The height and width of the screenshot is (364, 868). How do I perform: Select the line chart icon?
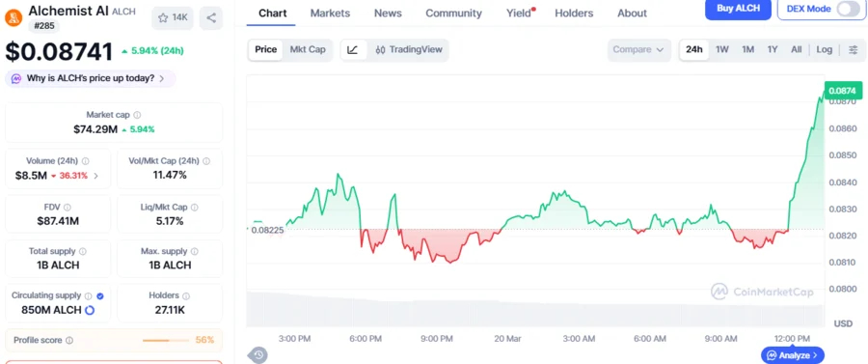click(x=353, y=50)
